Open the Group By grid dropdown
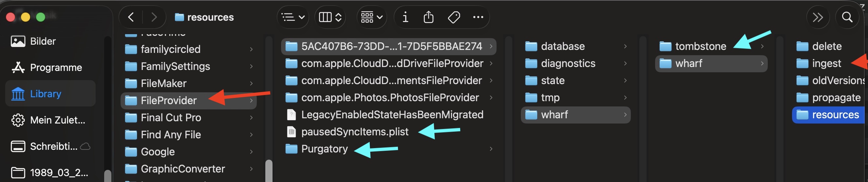This screenshot has height=182, width=868. [371, 17]
